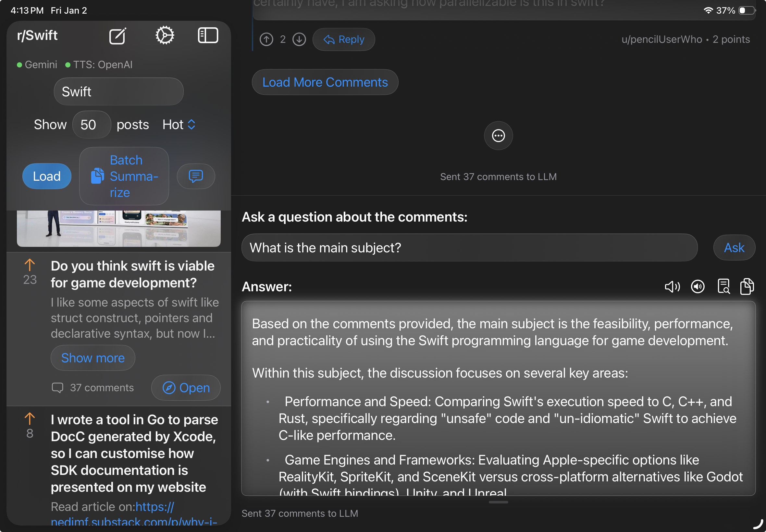
Task: Show more of the game development post
Action: tap(93, 358)
